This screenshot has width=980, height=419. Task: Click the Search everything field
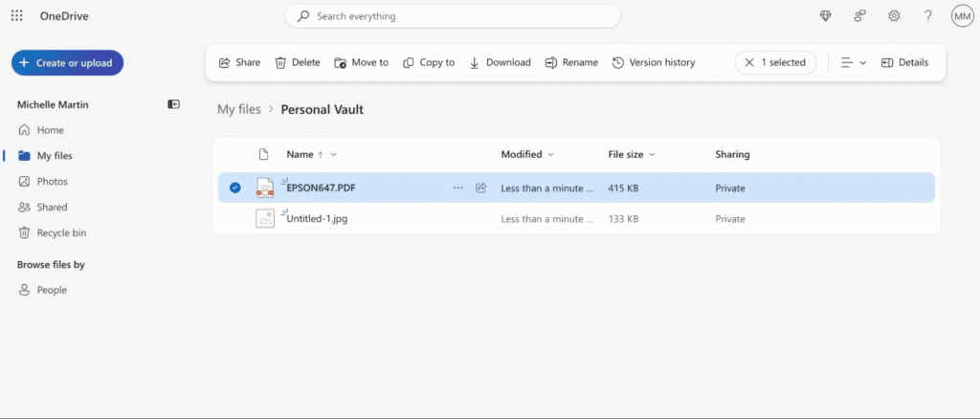[x=453, y=16]
